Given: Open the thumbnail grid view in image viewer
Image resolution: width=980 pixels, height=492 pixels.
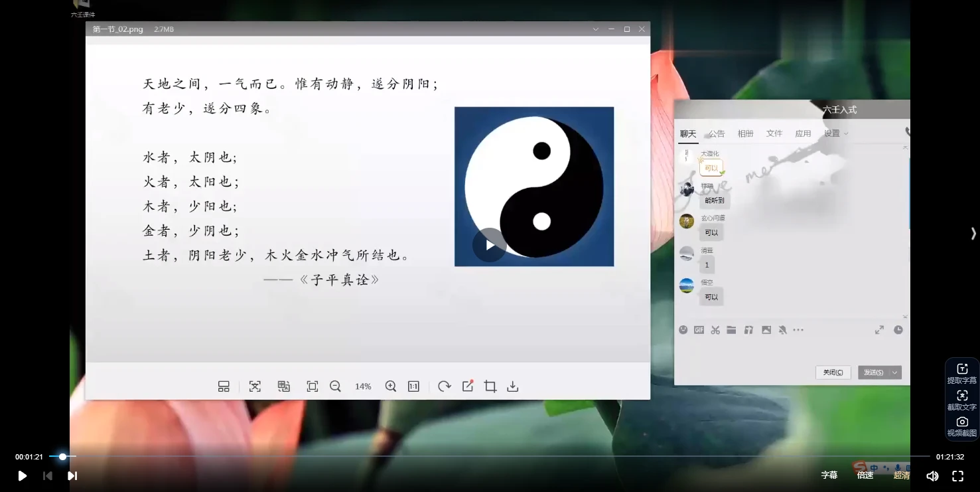Looking at the screenshot, I should point(224,386).
